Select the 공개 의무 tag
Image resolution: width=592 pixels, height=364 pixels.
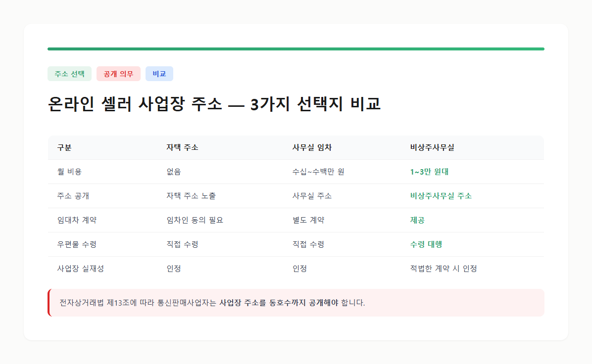pos(118,73)
